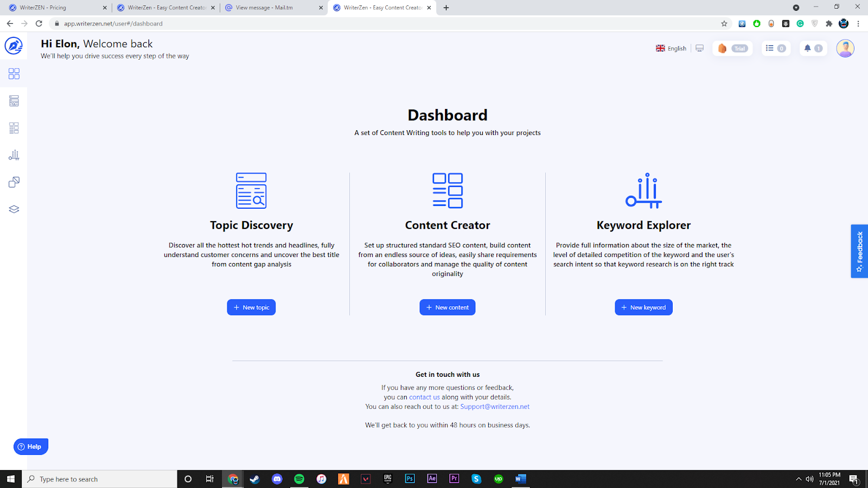868x488 pixels.
Task: Open Microsoft Word from the taskbar
Action: point(520,479)
